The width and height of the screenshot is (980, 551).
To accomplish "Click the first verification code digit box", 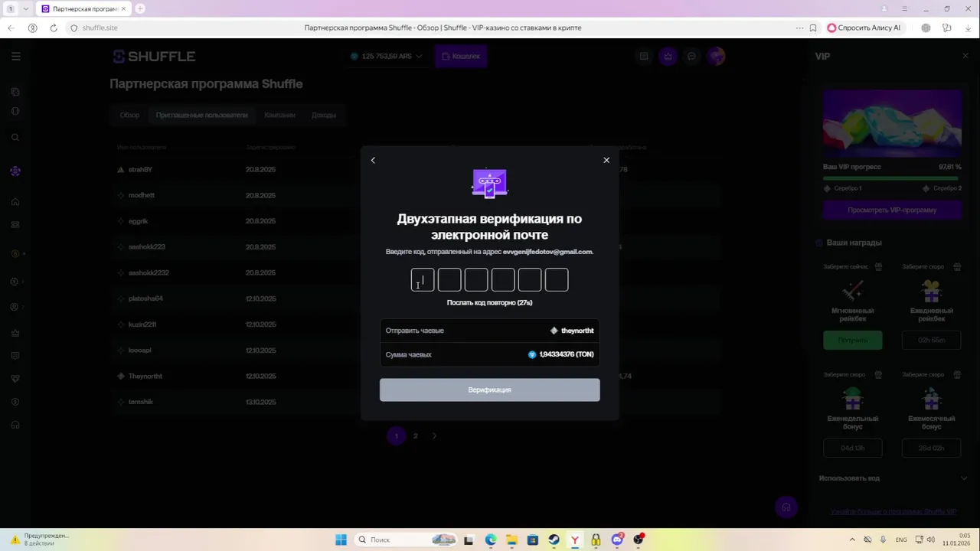I will [423, 280].
